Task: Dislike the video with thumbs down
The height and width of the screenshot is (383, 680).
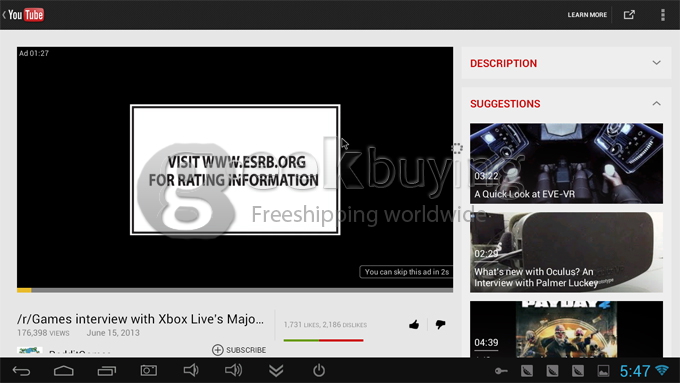Action: pyautogui.click(x=440, y=324)
